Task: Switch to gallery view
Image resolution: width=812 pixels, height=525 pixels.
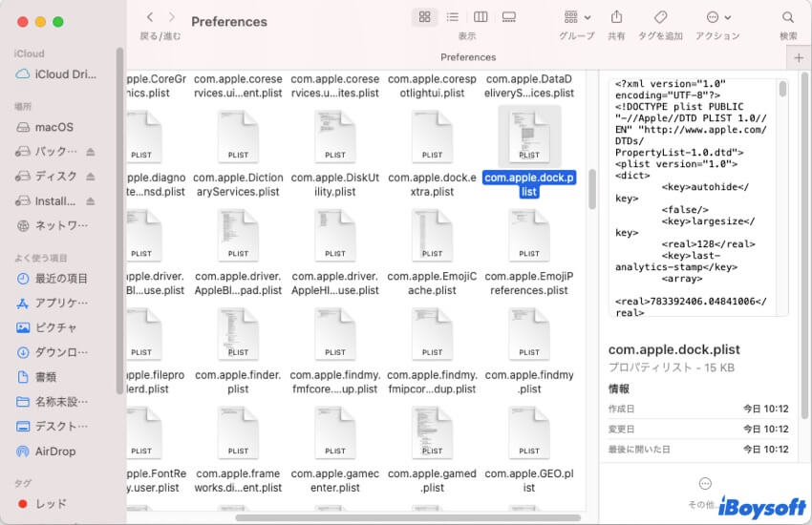Action: (x=509, y=17)
